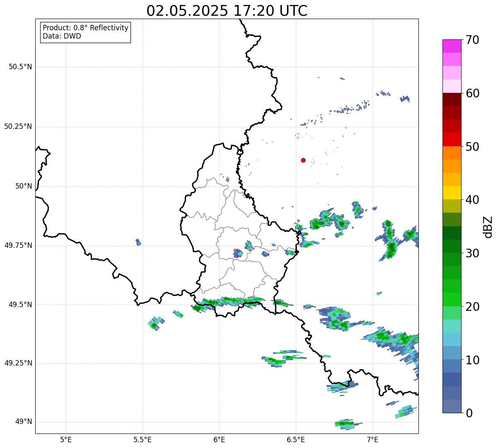The height and width of the screenshot is (448, 498).
Task: Click the 50.25°N latitude label
Action: pyautogui.click(x=18, y=126)
